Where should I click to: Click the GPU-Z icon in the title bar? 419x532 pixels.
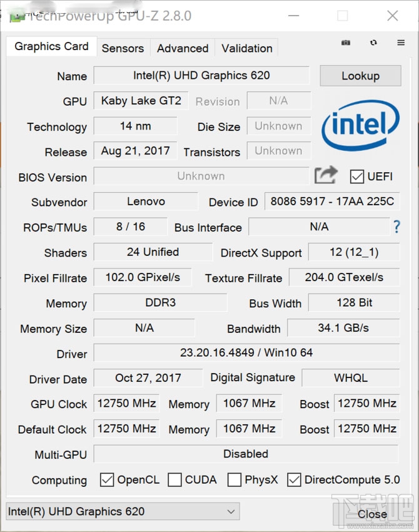[16, 16]
